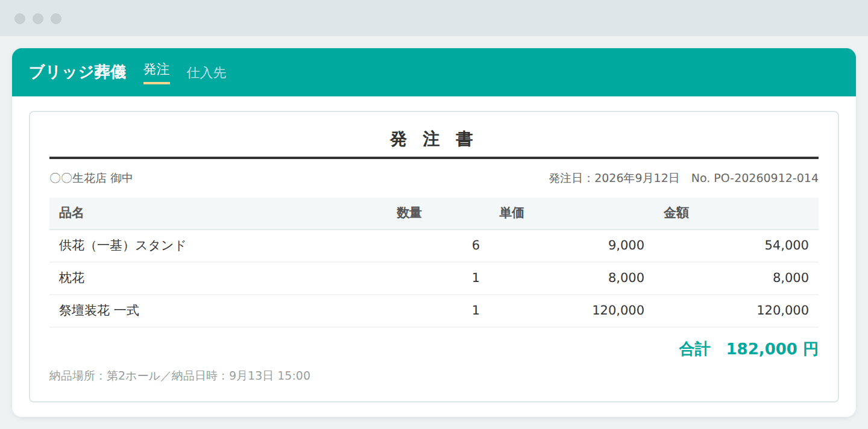Select the 祭壇装花 一式 item name
Screen dimensions: 868x429
(x=99, y=310)
